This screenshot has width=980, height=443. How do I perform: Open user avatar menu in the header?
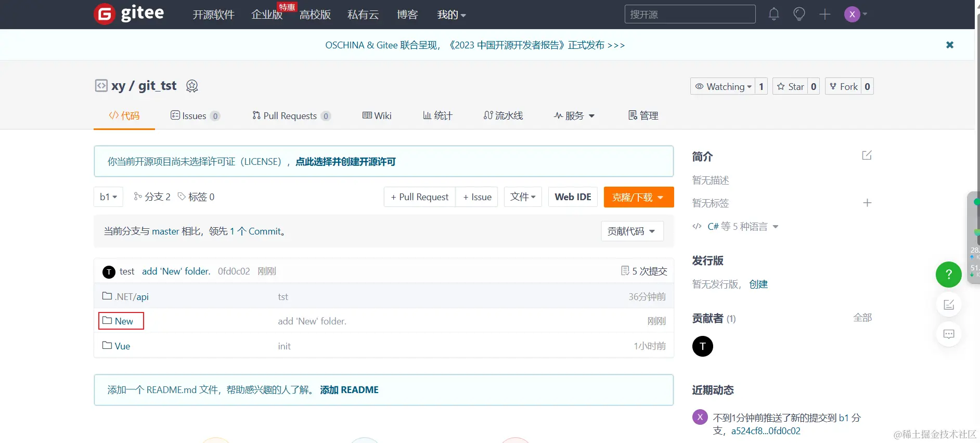855,14
